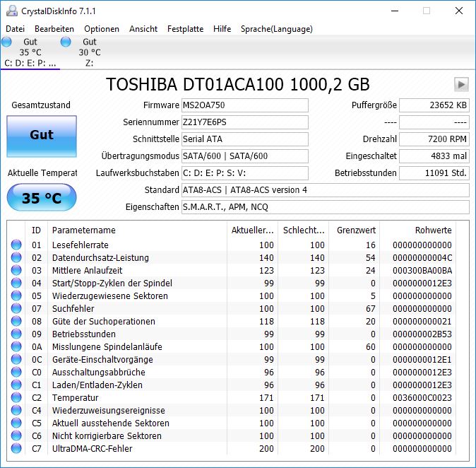
Task: Open the Ansicht menu
Action: coord(143,29)
